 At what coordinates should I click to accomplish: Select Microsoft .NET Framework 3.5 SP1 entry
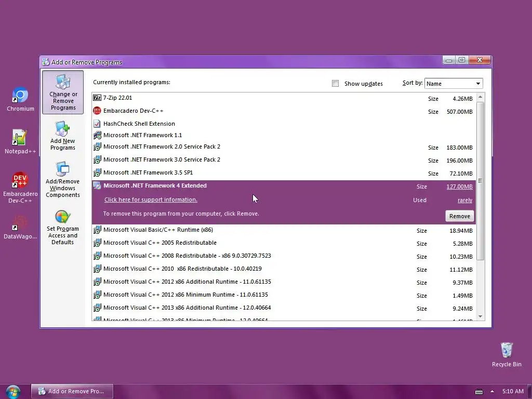[148, 172]
